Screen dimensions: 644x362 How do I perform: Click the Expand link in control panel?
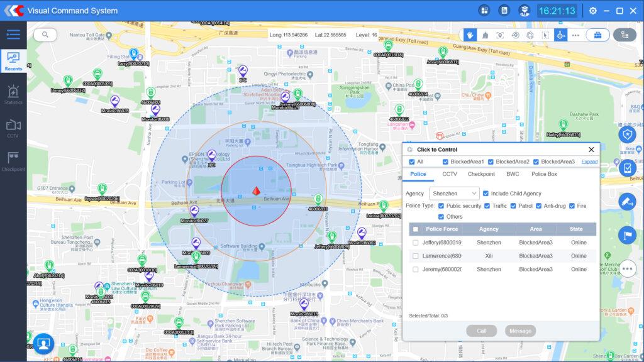pyautogui.click(x=589, y=162)
